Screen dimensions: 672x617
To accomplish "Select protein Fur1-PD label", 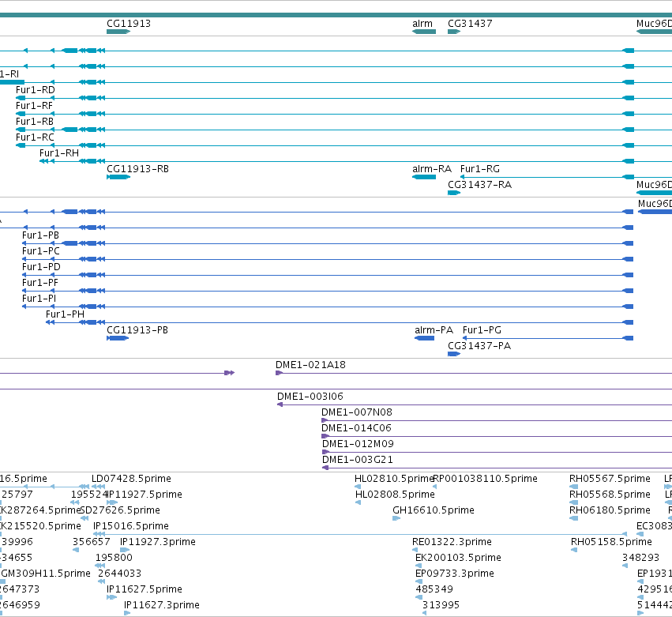I will click(41, 267).
